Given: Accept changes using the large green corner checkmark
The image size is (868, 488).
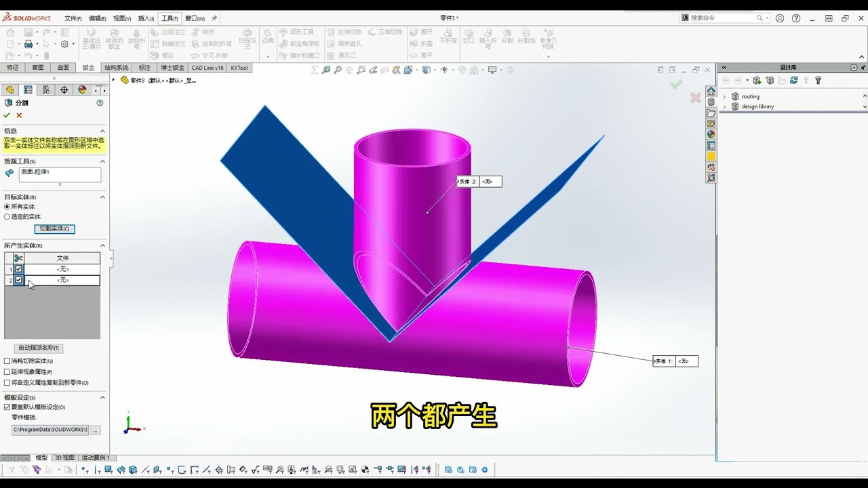Looking at the screenshot, I should tap(676, 85).
